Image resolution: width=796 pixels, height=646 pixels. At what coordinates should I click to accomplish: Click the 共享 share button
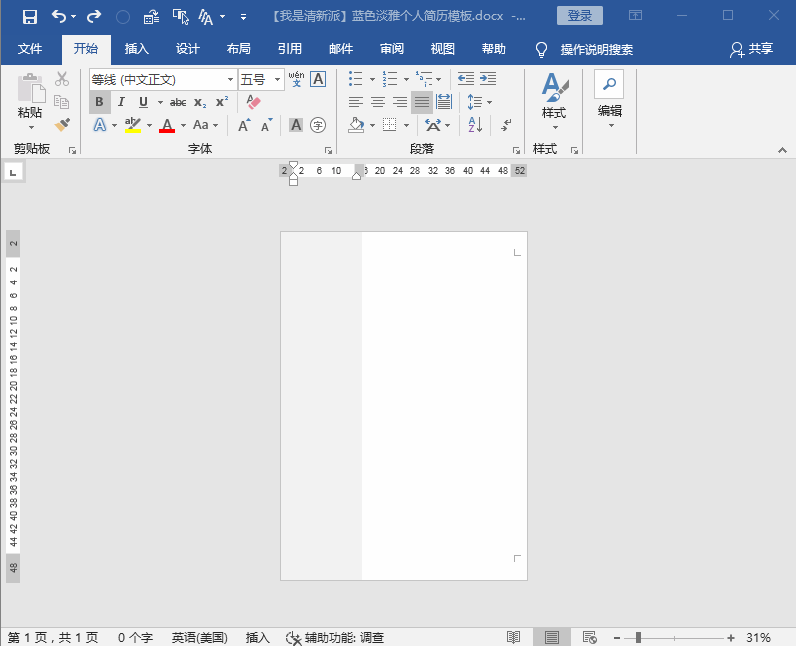click(752, 49)
